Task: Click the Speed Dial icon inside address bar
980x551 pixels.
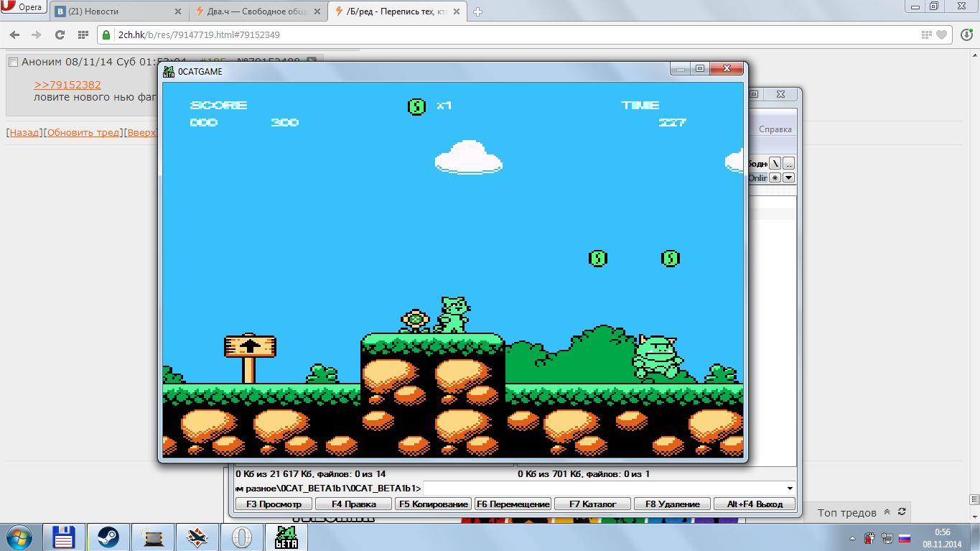Action: pyautogui.click(x=927, y=34)
